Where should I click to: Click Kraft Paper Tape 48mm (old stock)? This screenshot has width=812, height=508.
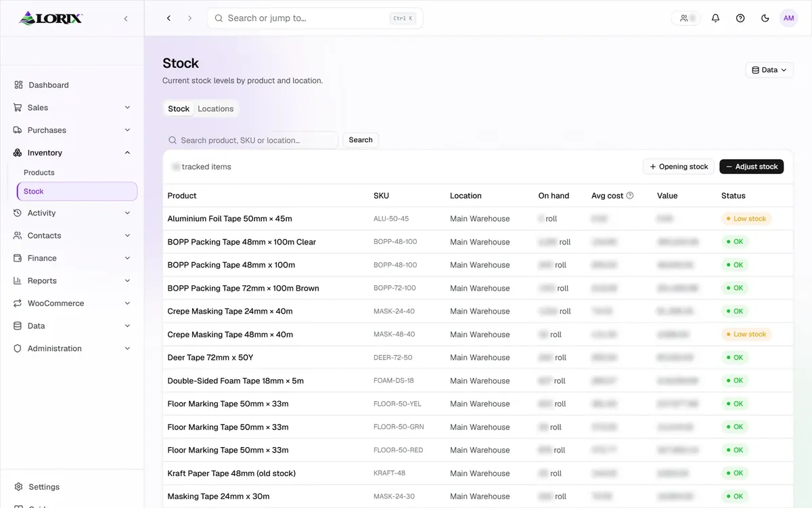click(231, 473)
